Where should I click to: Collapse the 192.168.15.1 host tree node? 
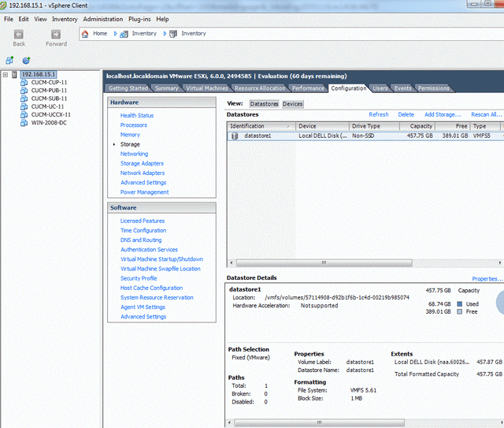(6, 74)
